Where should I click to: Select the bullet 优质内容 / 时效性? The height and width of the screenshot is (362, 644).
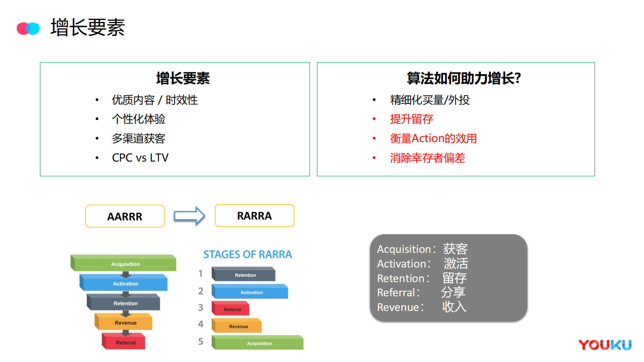[x=155, y=100]
